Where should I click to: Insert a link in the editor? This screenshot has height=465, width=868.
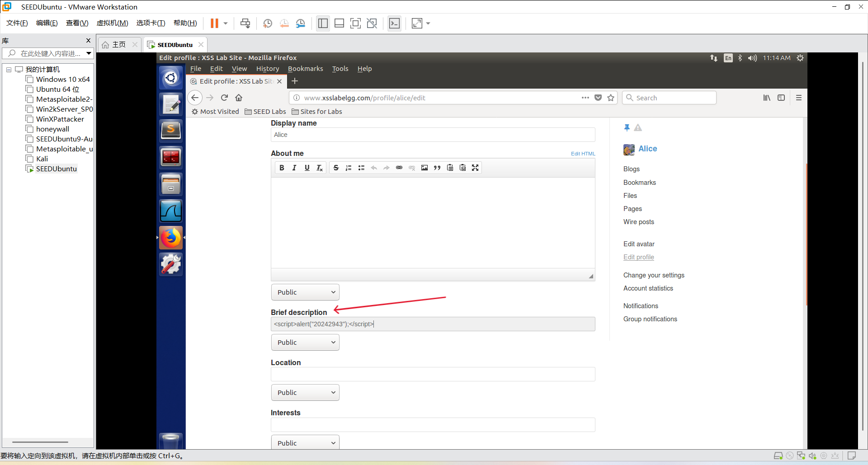coord(399,168)
